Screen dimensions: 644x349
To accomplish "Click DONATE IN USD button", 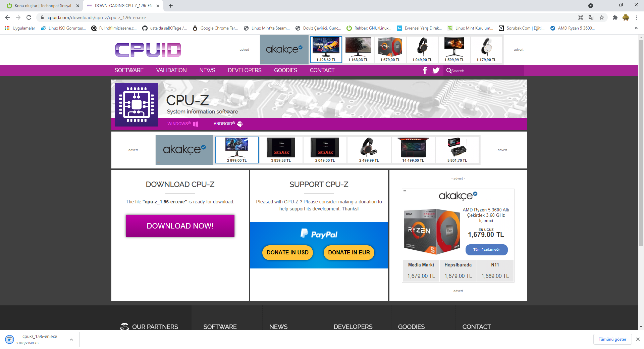I will click(287, 253).
